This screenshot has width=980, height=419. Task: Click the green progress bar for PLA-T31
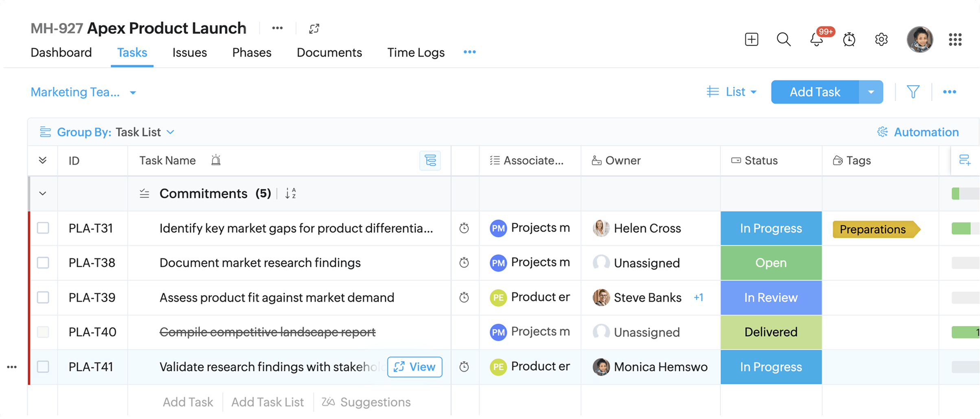(x=961, y=228)
